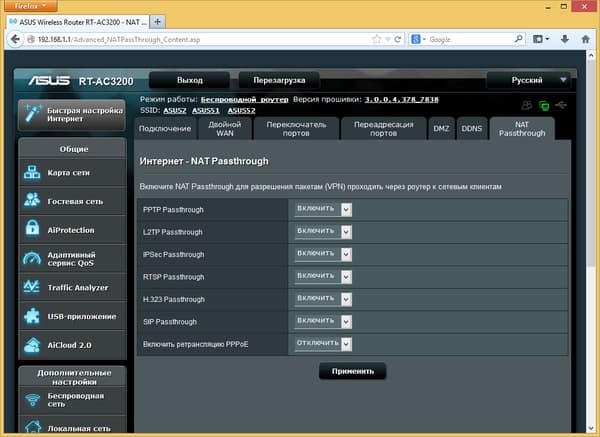Click the Применить apply button

click(x=352, y=371)
